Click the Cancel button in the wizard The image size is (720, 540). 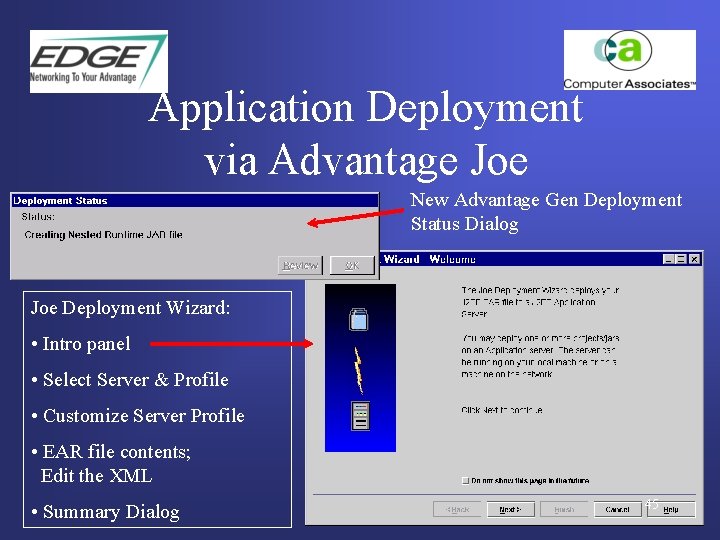[x=617, y=509]
